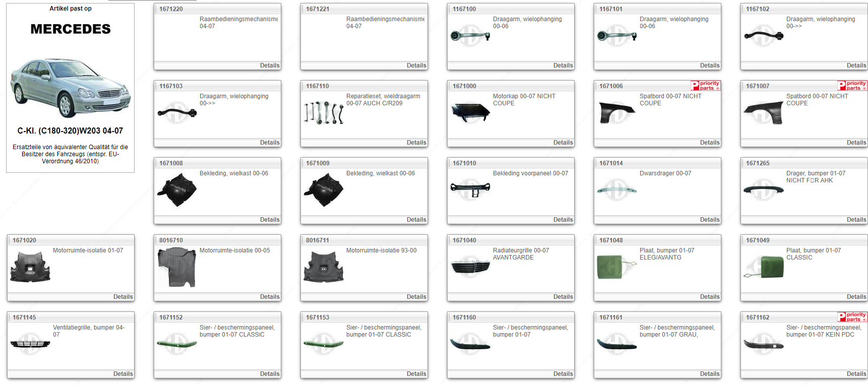This screenshot has width=868, height=385.
Task: Select the MERCEDES brand heading
Action: point(71,29)
